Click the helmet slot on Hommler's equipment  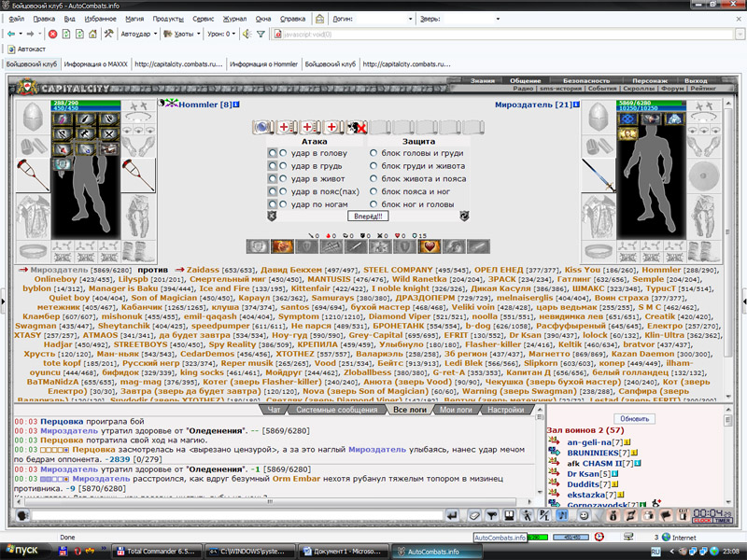pyautogui.click(x=33, y=118)
